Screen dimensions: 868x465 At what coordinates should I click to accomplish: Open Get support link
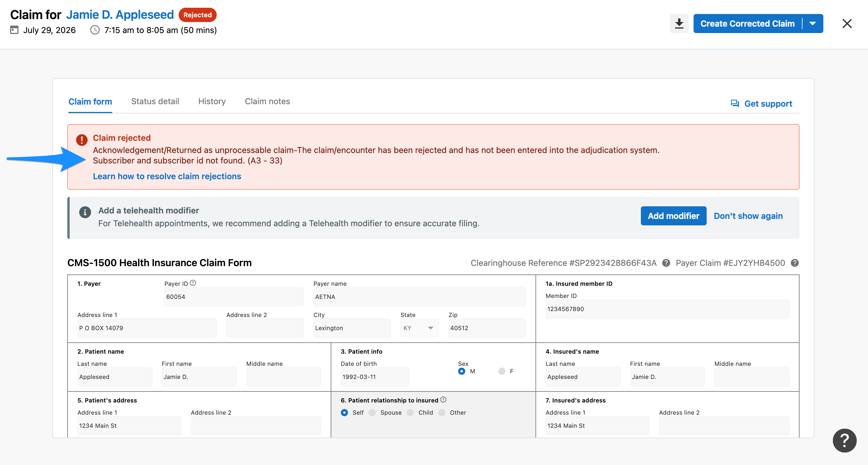[768, 103]
